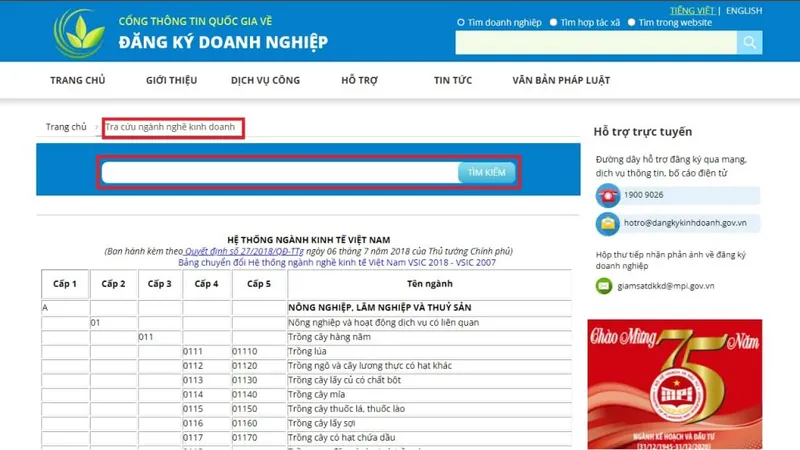This screenshot has height=450, width=800.
Task: Click the Trồng cây có hạt chứa dầu row
Action: click(x=306, y=438)
